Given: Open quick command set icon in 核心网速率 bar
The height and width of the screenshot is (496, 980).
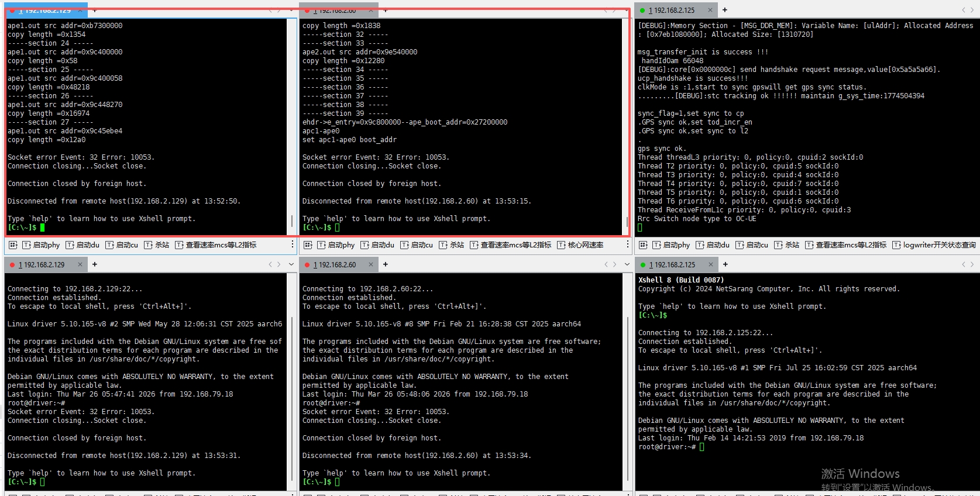Looking at the screenshot, I should pyautogui.click(x=308, y=245).
